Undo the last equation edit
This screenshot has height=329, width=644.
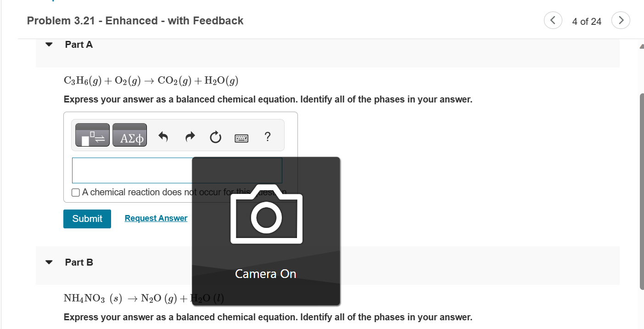pos(163,136)
